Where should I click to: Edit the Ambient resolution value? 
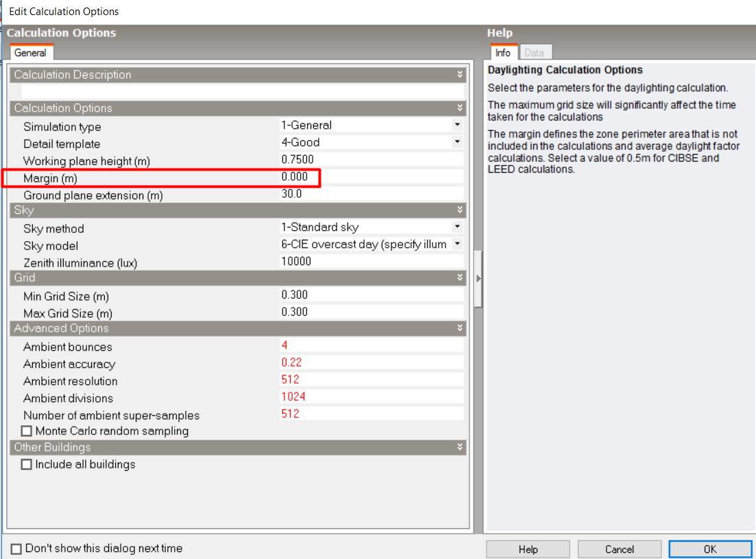pyautogui.click(x=371, y=380)
